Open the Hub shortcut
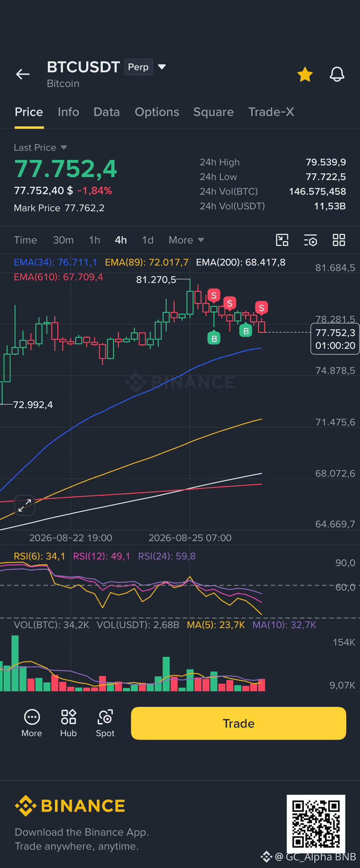The image size is (360, 868). pyautogui.click(x=68, y=723)
